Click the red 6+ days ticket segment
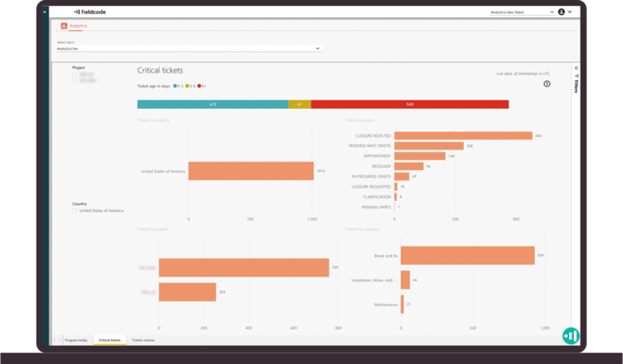 click(409, 105)
